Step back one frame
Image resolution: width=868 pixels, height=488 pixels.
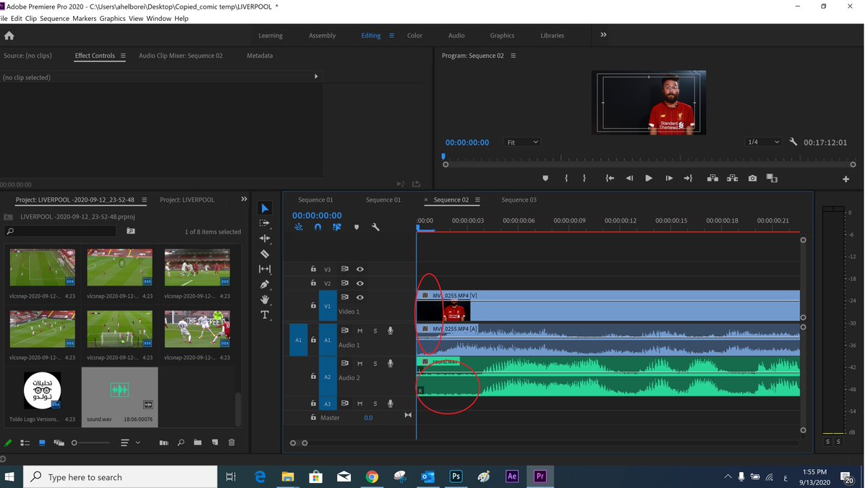pyautogui.click(x=629, y=179)
